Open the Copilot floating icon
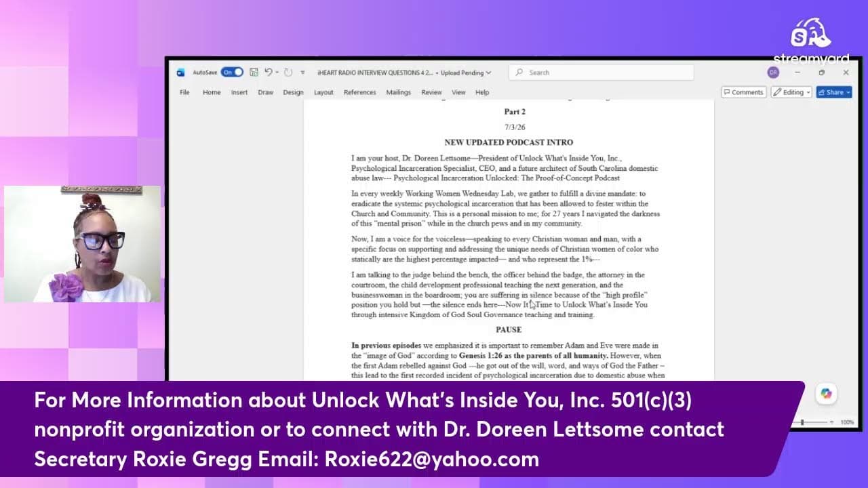 (826, 393)
